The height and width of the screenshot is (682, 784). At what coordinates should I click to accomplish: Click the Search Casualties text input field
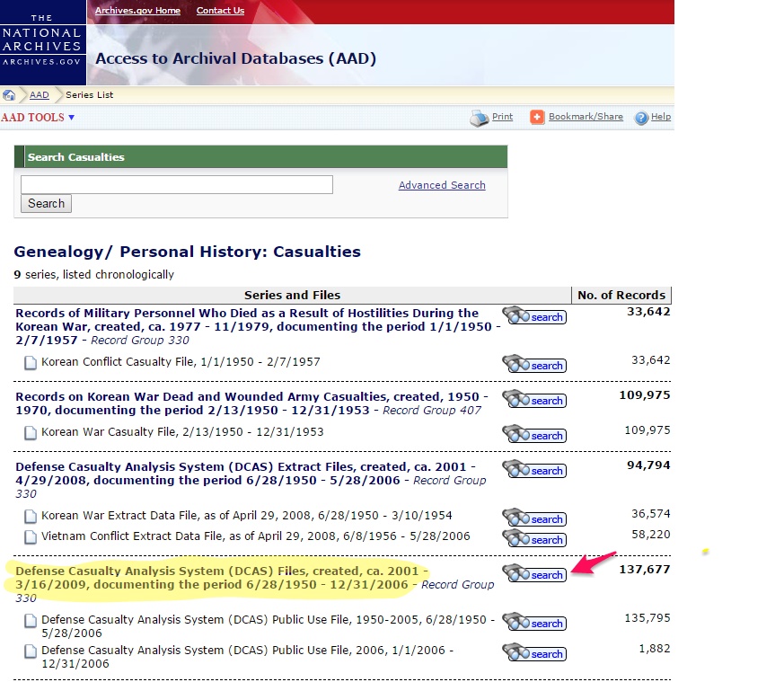tap(177, 184)
